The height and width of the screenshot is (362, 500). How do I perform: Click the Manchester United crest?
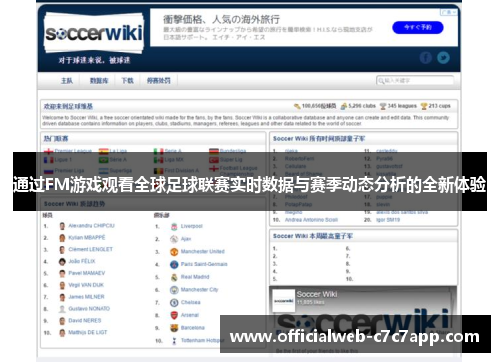tap(174, 252)
